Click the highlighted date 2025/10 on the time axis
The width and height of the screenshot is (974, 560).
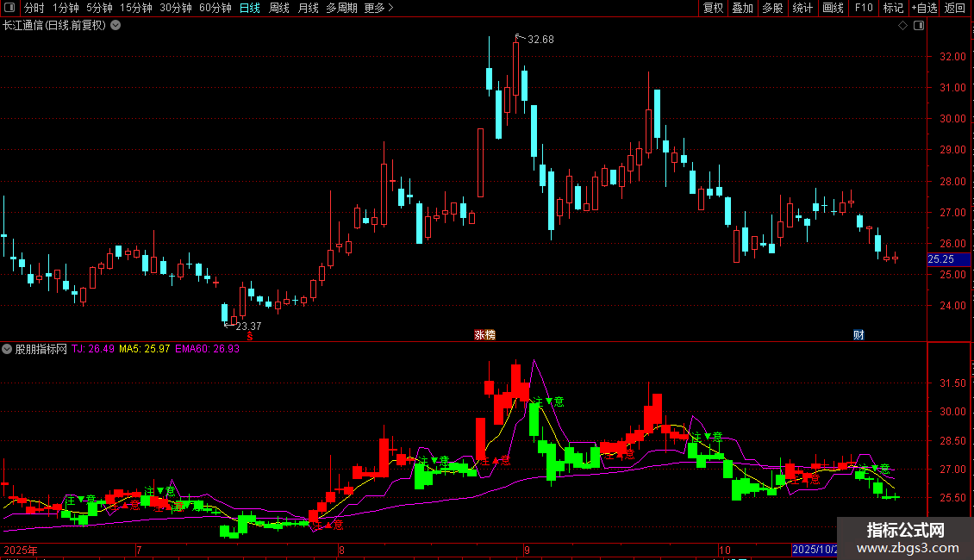[x=815, y=550]
